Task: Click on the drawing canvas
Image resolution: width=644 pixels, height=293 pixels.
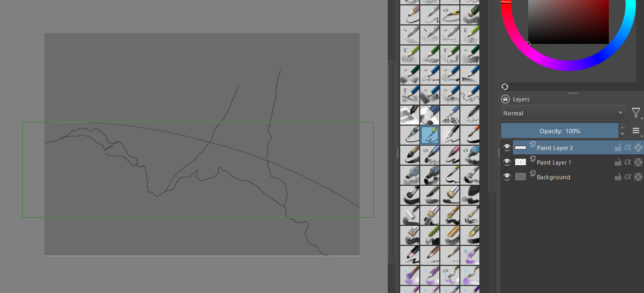Action: tap(201, 144)
